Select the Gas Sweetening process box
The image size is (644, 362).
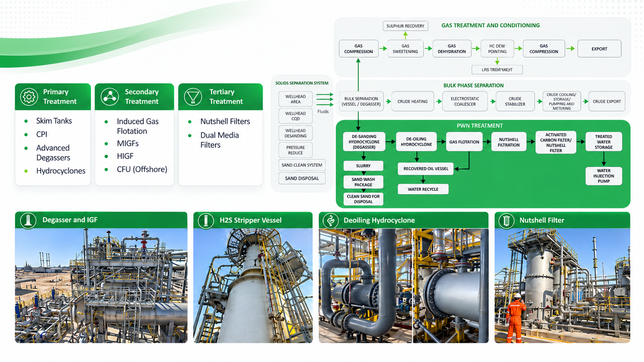point(405,49)
